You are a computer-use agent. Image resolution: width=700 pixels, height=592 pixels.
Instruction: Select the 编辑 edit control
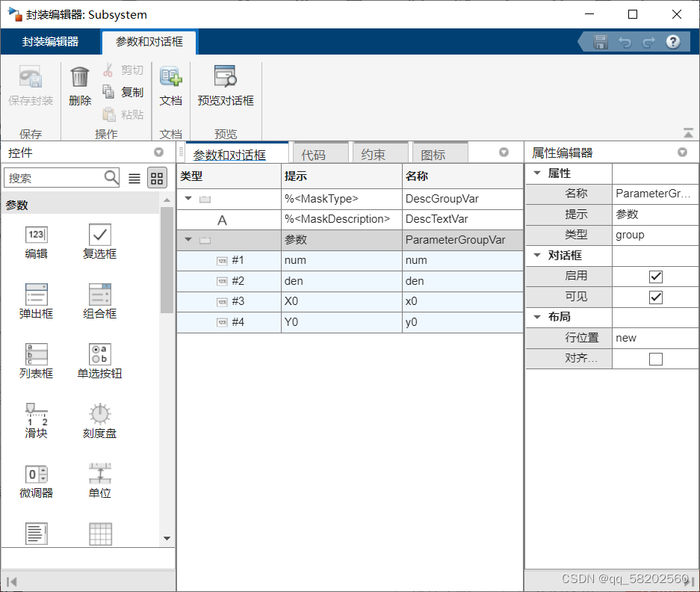36,241
